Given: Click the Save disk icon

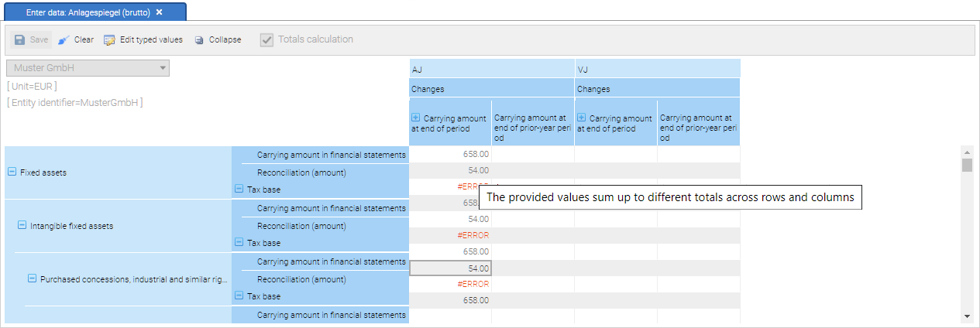Looking at the screenshot, I should click(x=20, y=39).
